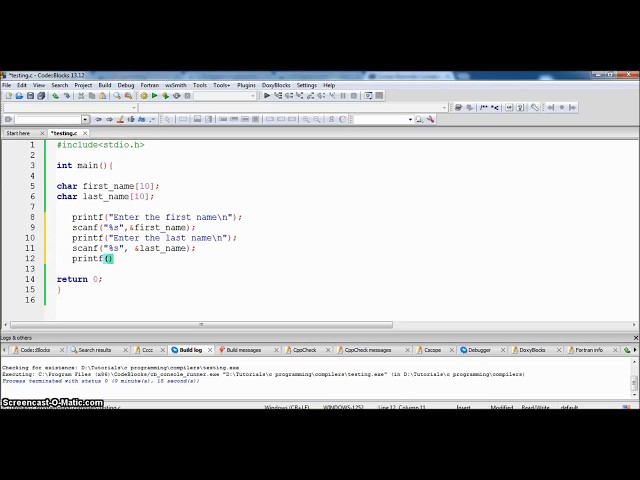Open the Fortran info log tab
This screenshot has width=640, height=480.
pyautogui.click(x=589, y=350)
